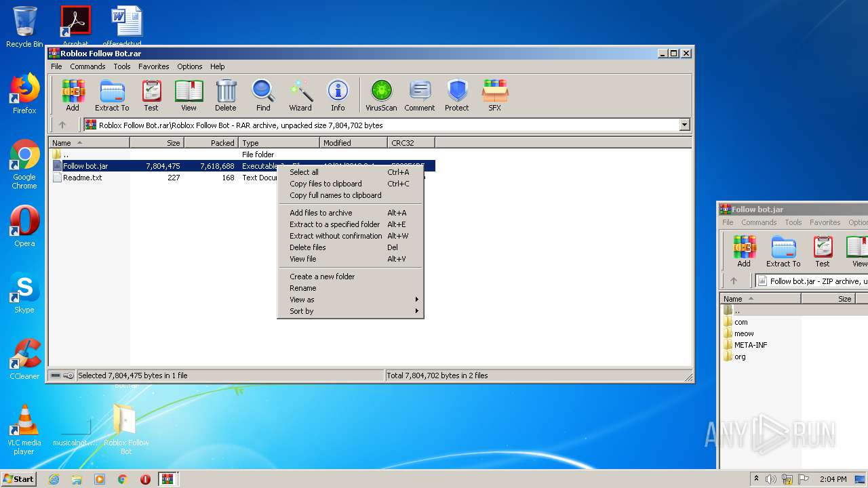868x488 pixels.
Task: Click Extract To icon in Follow bot.jar window
Action: pyautogui.click(x=783, y=251)
